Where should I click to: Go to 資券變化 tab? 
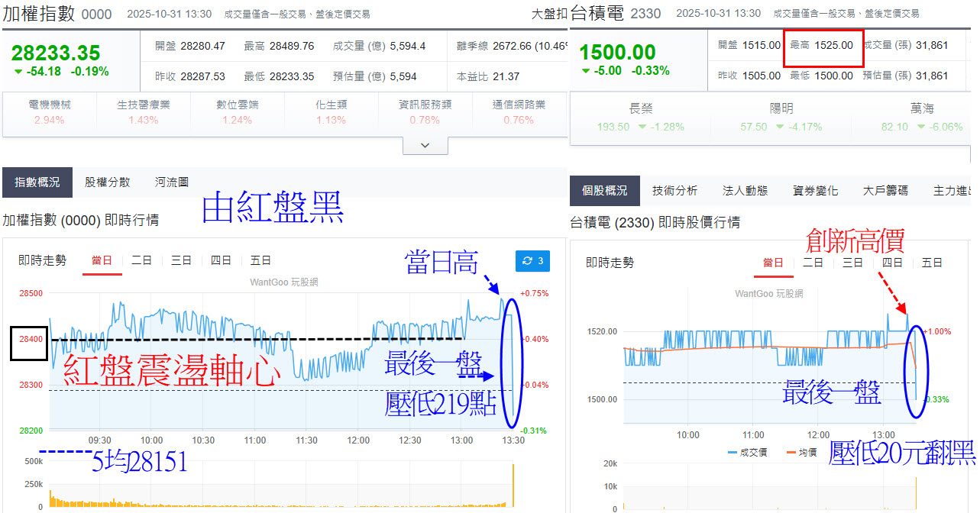815,191
